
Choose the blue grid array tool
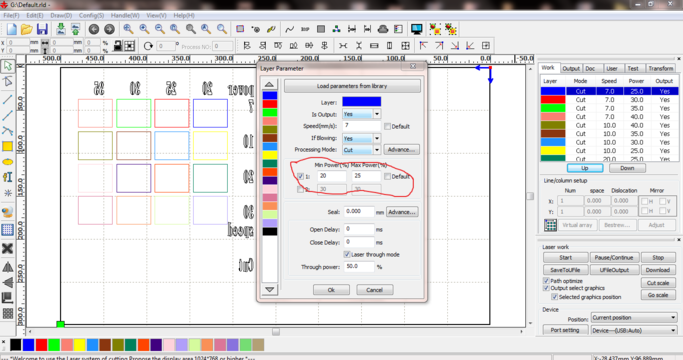click(7, 230)
